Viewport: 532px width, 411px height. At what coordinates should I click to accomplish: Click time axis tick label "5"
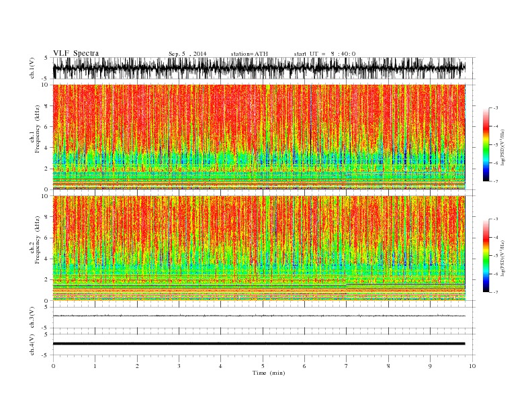click(x=263, y=366)
